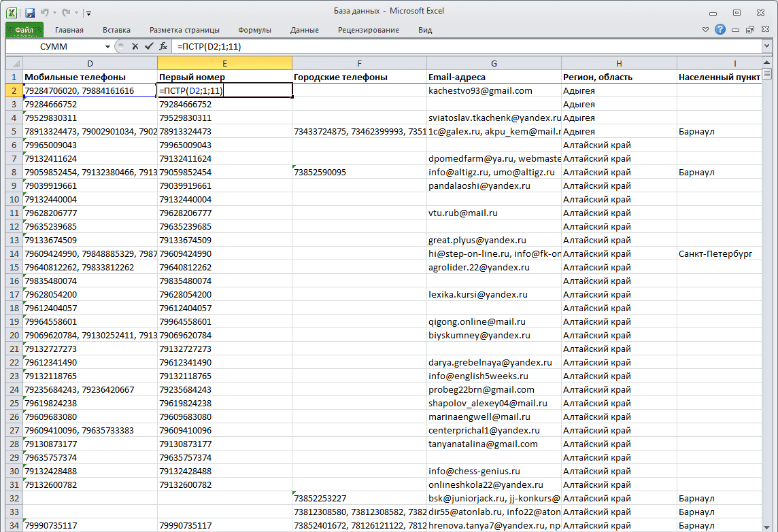The image size is (778, 532).
Task: Restore the workbook window inside ribbon area
Action: [x=750, y=30]
